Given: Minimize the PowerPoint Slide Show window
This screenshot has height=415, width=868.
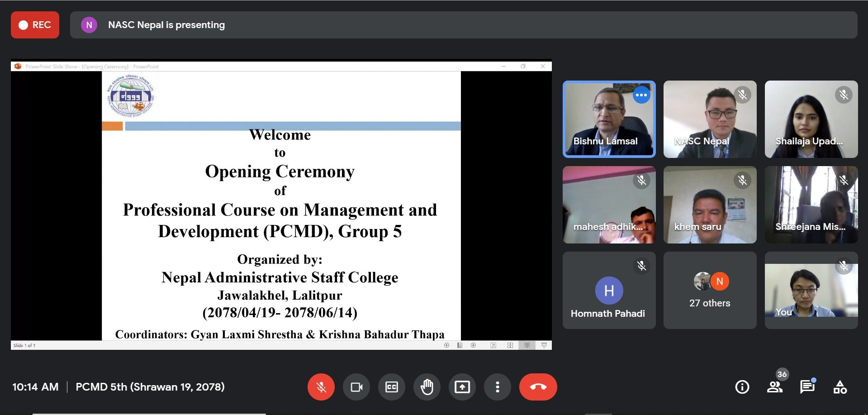Looking at the screenshot, I should 503,66.
